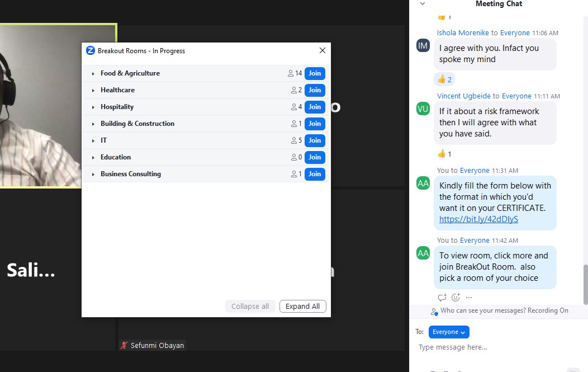Image resolution: width=588 pixels, height=372 pixels.
Task: Expand the Building & Construction room
Action: coord(93,124)
